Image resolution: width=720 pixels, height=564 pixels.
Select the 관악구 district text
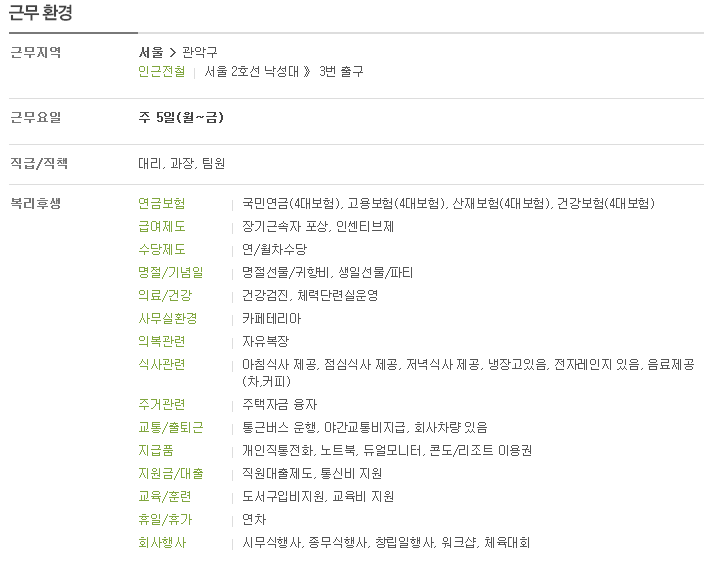pyautogui.click(x=199, y=52)
